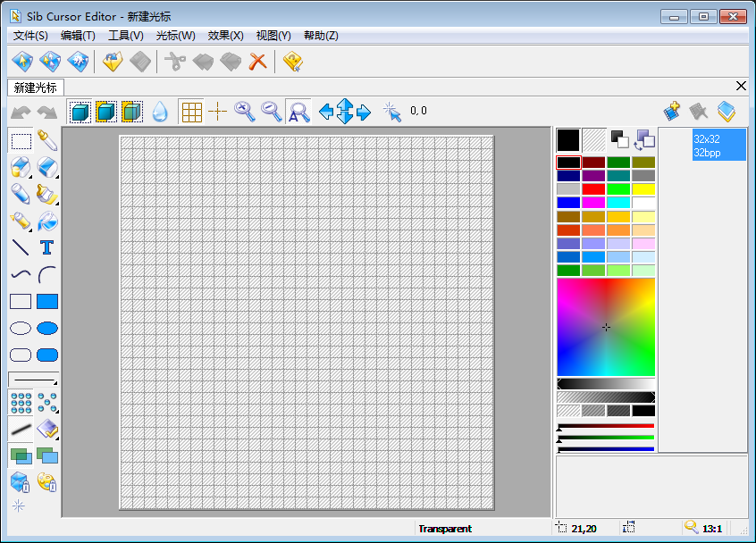Toggle second yellow cube background mode
The image size is (756, 543).
[x=106, y=112]
